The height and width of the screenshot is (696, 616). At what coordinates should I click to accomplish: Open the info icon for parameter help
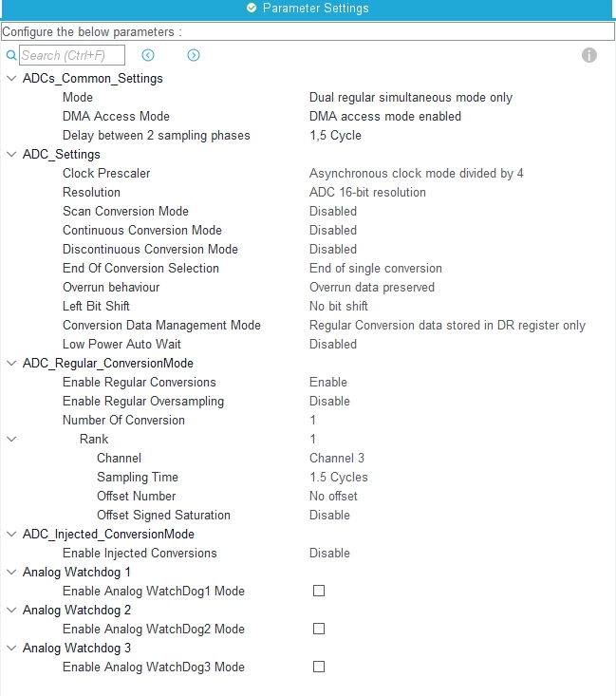[588, 55]
